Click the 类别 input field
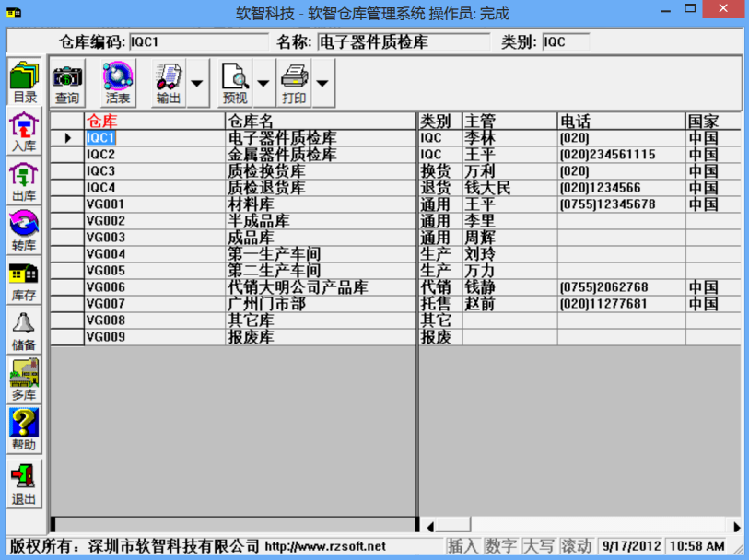The image size is (749, 560). [x=566, y=42]
